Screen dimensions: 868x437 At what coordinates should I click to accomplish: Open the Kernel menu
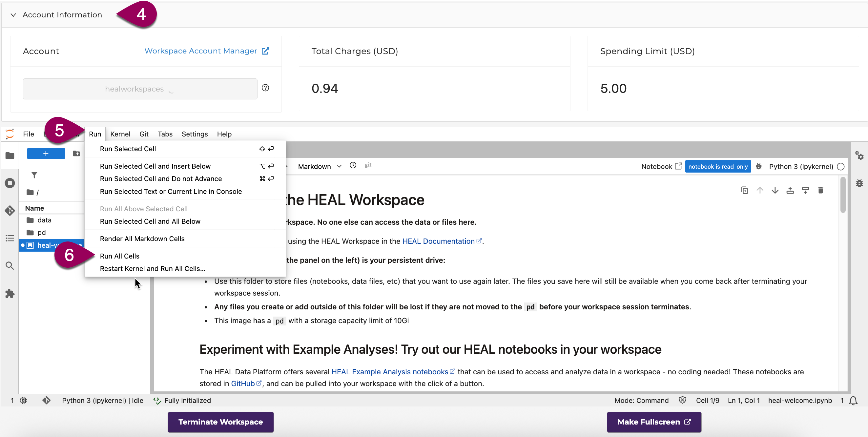pos(120,134)
